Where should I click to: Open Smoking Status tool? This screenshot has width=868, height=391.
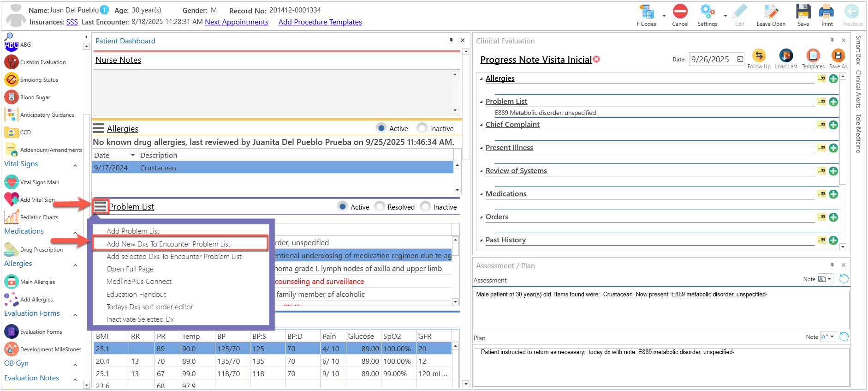(x=31, y=80)
